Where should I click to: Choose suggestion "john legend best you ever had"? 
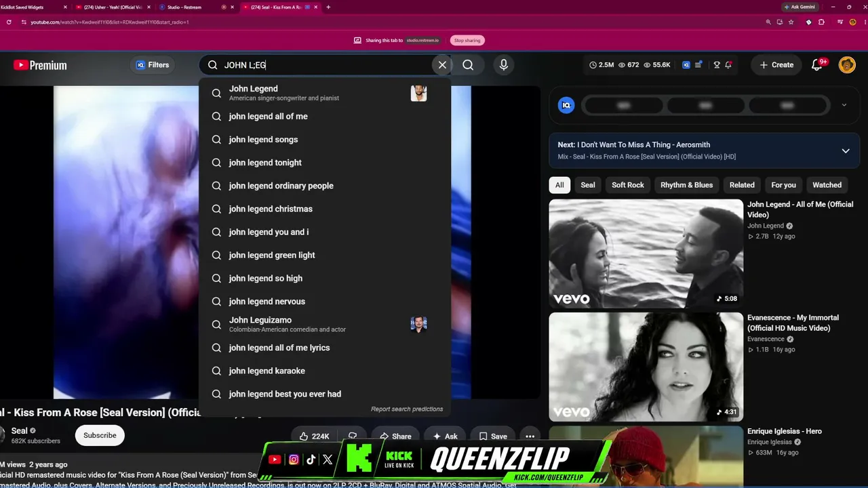pyautogui.click(x=325, y=394)
